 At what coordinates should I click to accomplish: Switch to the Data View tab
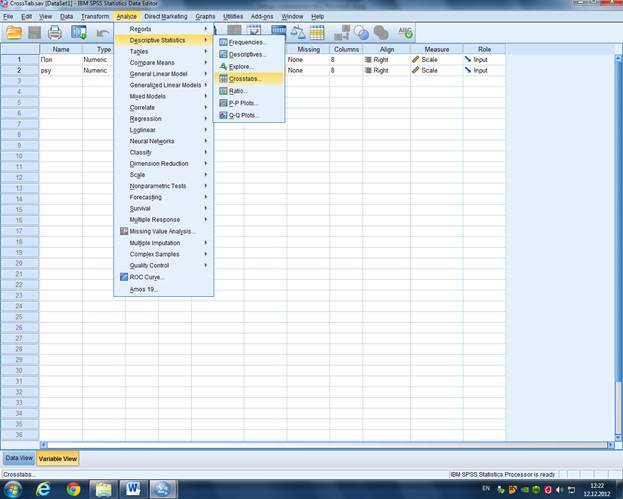click(19, 458)
